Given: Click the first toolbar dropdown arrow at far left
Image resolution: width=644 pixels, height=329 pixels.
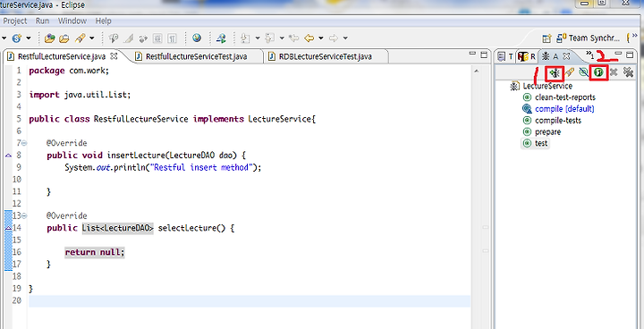Looking at the screenshot, I should point(4,38).
